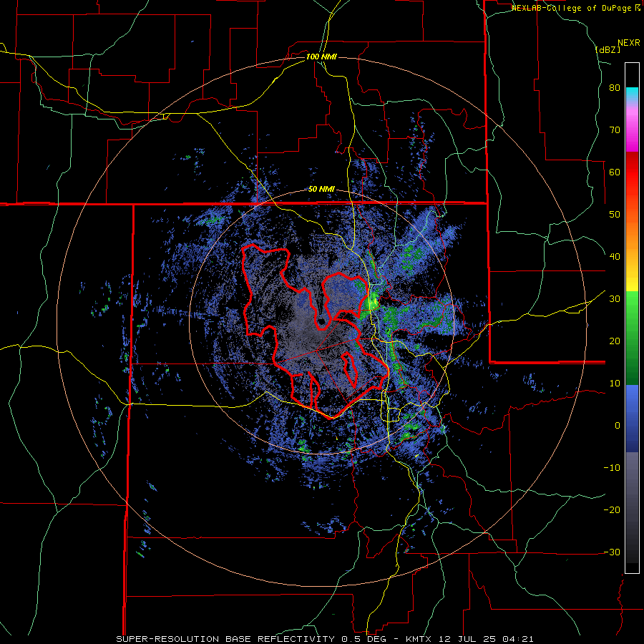The image size is (644, 644).
Task: Click the cyan top of the color bar
Action: pos(632,93)
